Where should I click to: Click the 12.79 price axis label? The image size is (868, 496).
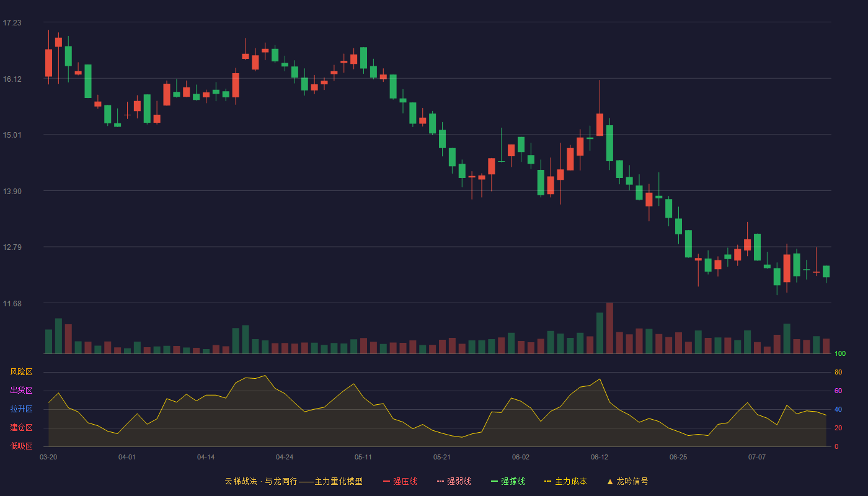(x=12, y=247)
